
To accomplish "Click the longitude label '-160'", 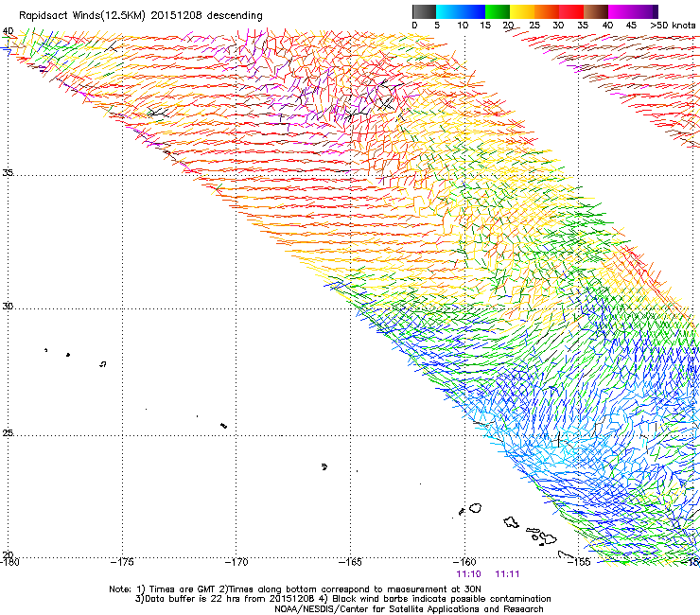I will coord(464,562).
